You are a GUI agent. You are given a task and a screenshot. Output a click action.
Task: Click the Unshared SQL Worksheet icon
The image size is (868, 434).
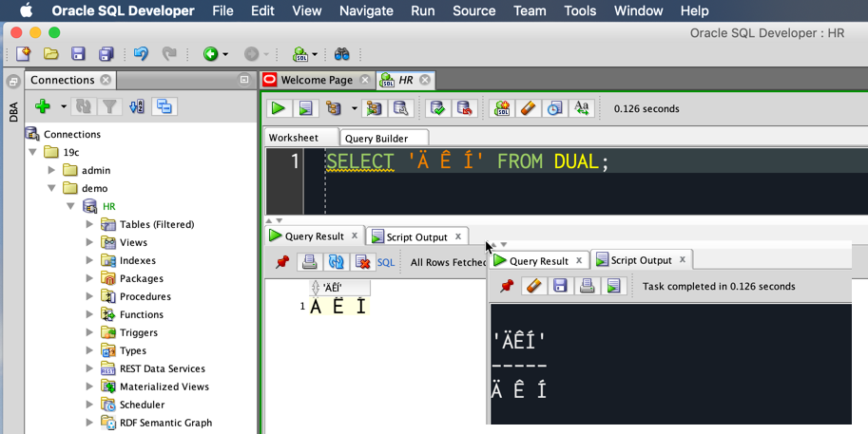[502, 108]
